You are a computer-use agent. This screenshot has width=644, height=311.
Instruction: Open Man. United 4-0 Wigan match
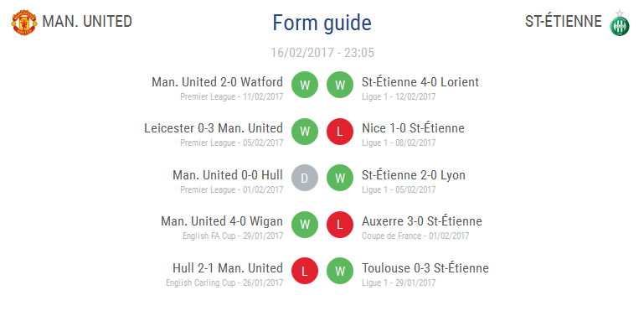pos(222,221)
